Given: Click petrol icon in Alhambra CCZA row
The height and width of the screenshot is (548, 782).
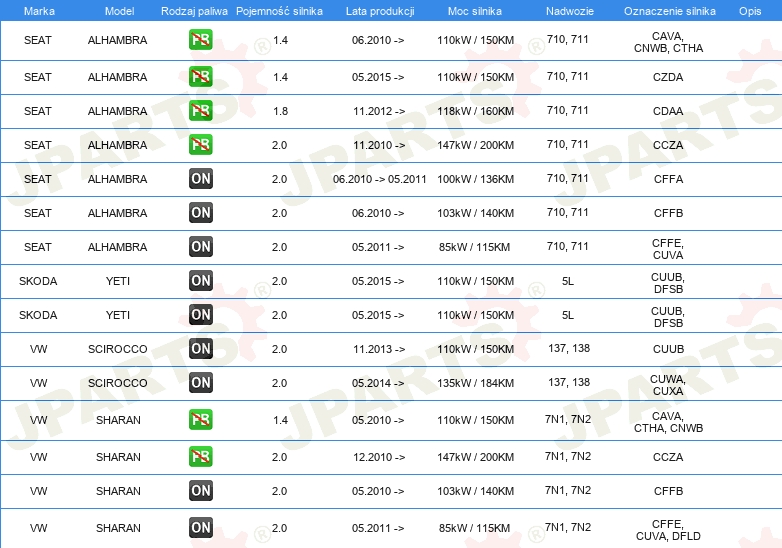Looking at the screenshot, I should pyautogui.click(x=200, y=145).
